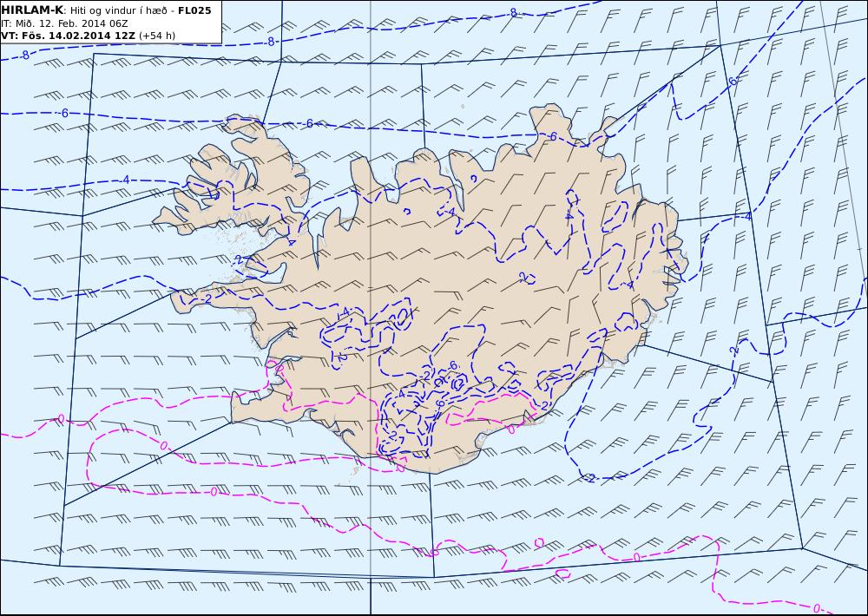Image resolution: width=868 pixels, height=616 pixels.
Task: Click the 'VT: Fös. 14.02.2014 12Z' valid time
Action: pyautogui.click(x=68, y=36)
